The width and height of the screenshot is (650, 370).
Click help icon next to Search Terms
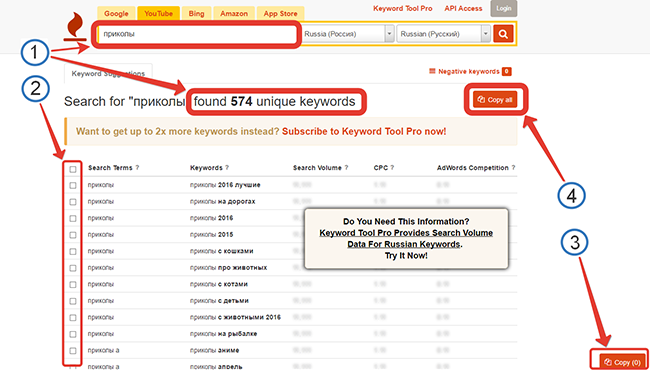pyautogui.click(x=137, y=168)
